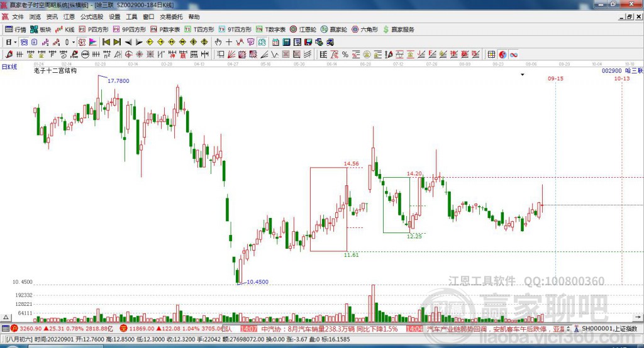644x348 pixels.
Task: Open the 资讯 menu
Action: 52,17
